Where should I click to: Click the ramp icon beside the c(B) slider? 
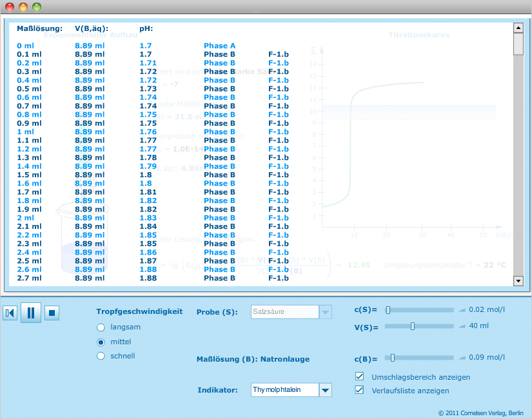pyautogui.click(x=462, y=358)
